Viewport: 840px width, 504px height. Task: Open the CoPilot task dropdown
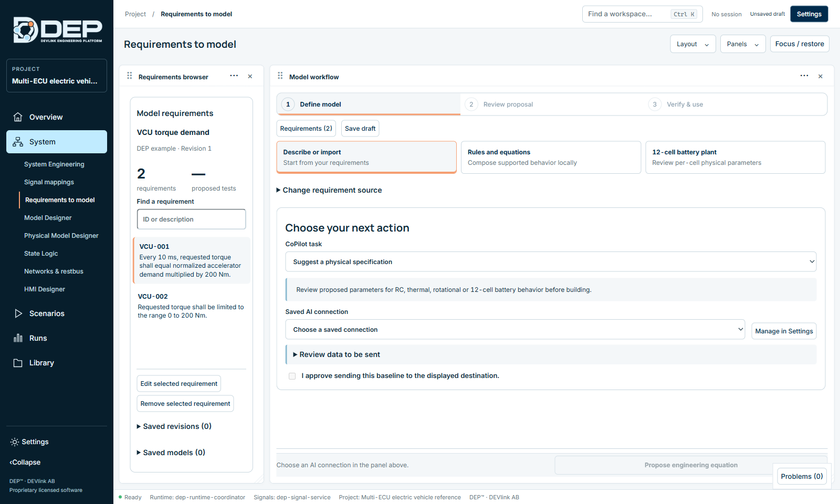[551, 261]
